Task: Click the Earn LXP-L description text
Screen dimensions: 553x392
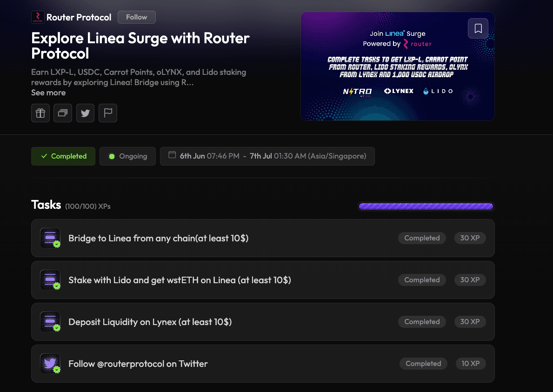Action: pyautogui.click(x=139, y=77)
